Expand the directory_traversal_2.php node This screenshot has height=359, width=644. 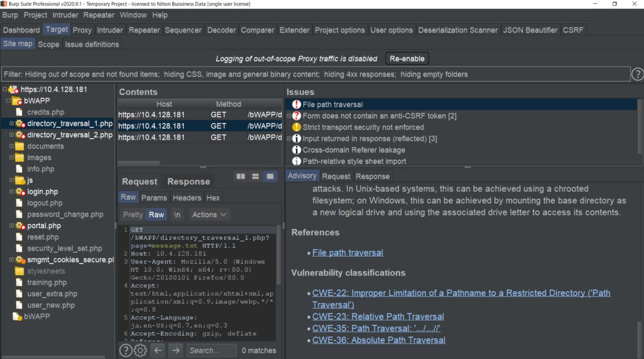pos(11,135)
